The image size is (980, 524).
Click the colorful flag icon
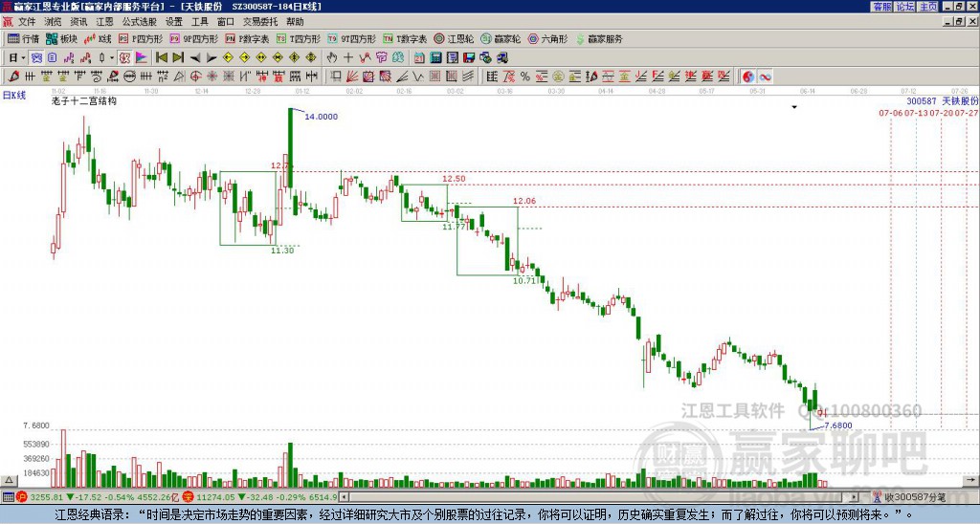(x=142, y=58)
